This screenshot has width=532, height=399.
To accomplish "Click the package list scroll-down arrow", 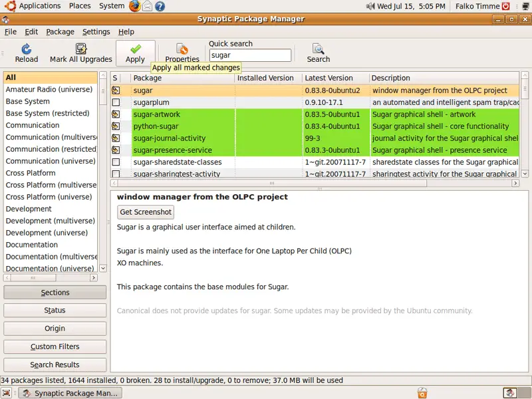I will [x=525, y=174].
